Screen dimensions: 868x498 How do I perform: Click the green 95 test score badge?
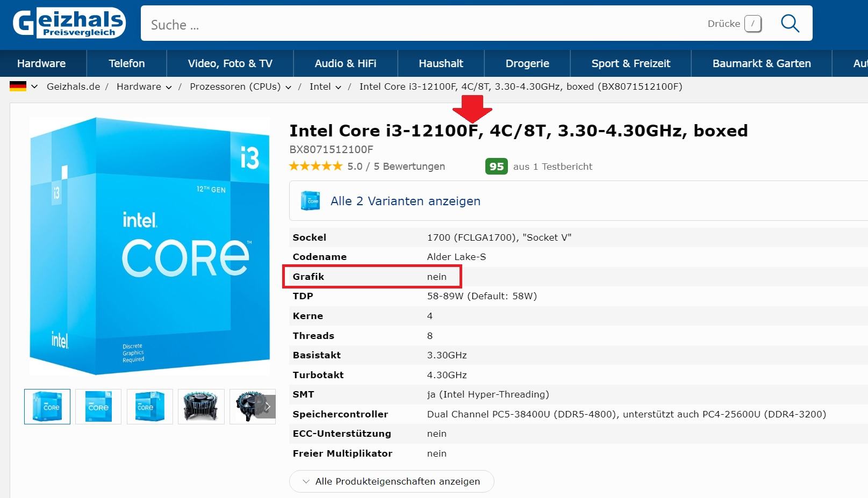pos(496,167)
